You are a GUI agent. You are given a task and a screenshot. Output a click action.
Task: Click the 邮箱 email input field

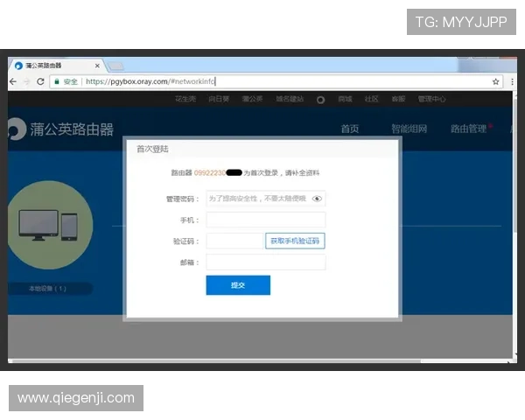coord(266,262)
